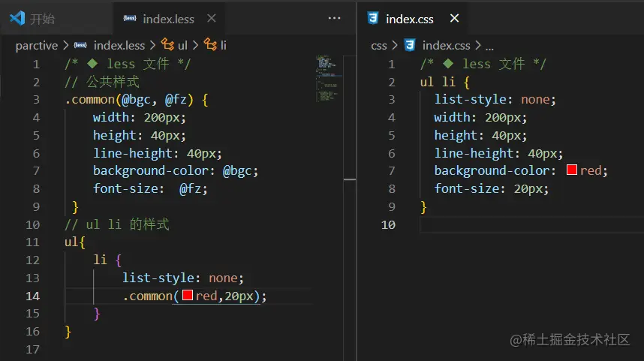This screenshot has height=361, width=644.
Task: Click the '// 公共样式' comment line
Action: tap(102, 82)
